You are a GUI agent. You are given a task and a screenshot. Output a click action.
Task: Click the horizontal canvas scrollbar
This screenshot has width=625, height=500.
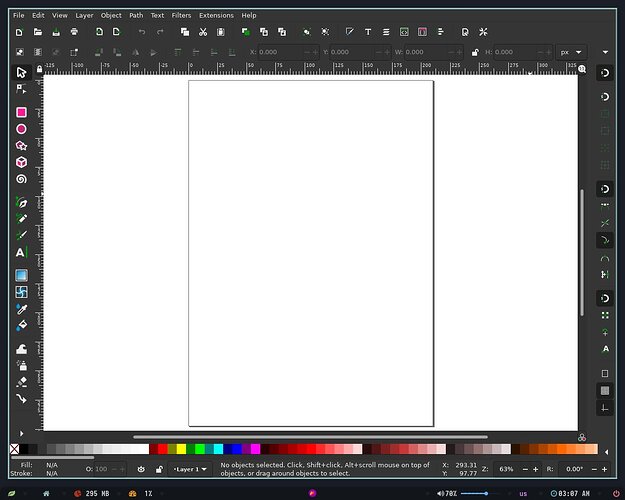coord(310,437)
